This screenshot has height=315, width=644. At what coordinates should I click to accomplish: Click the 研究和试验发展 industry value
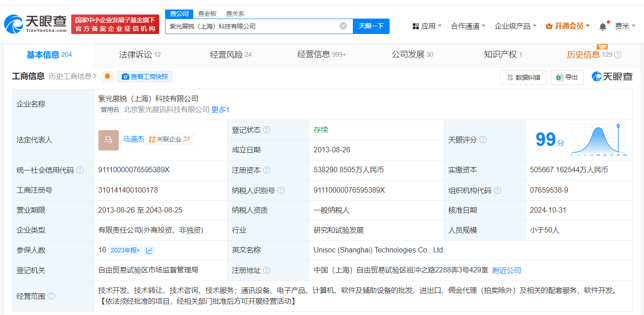[x=339, y=230]
